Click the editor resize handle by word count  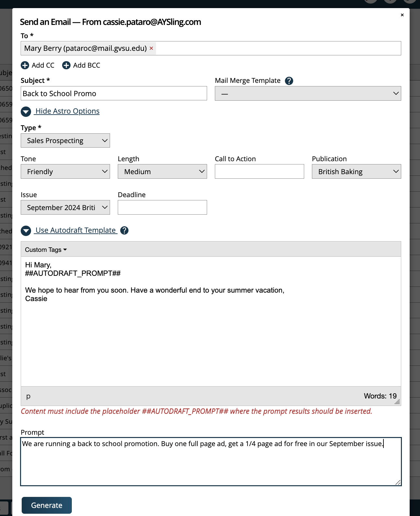pos(397,402)
